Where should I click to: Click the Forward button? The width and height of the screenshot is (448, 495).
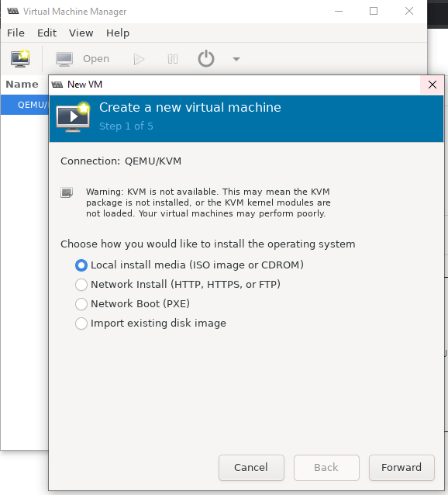point(401,468)
